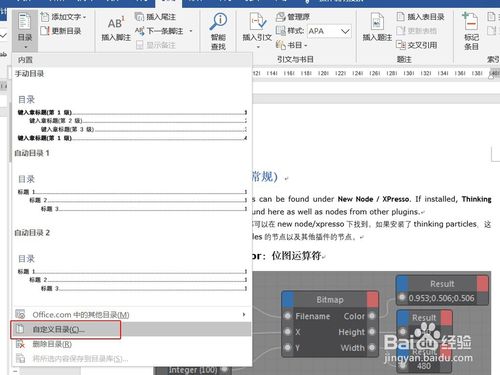Click the Office.com 中的其他目录 icon

pos(20,314)
